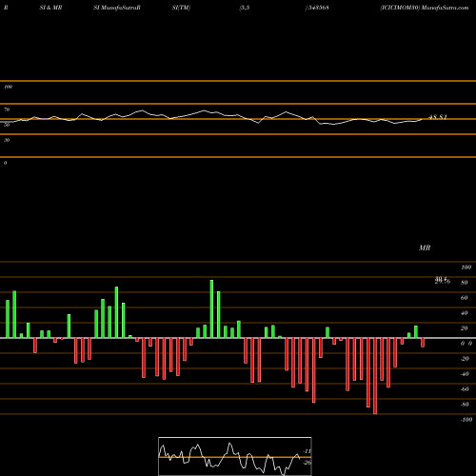Viewport: 476px width, 476px height.
Task: Click the '-26' value in mini chart
Action: click(x=307, y=463)
